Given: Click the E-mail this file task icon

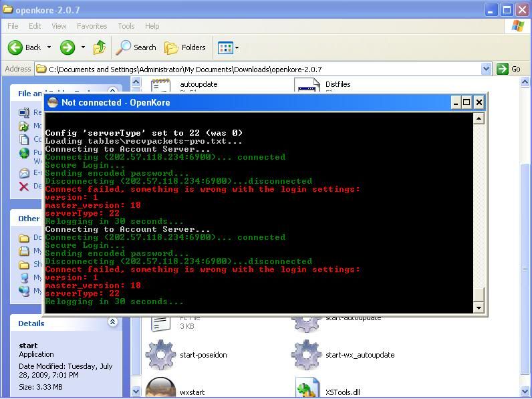Looking at the screenshot, I should coord(24,173).
